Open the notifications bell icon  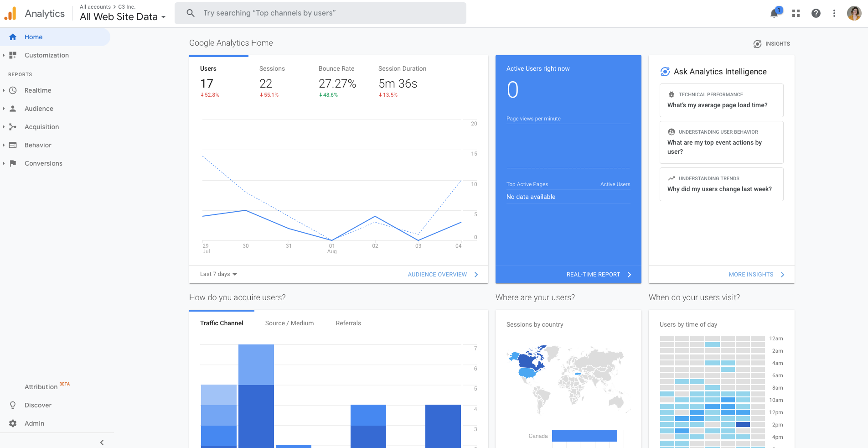point(774,14)
